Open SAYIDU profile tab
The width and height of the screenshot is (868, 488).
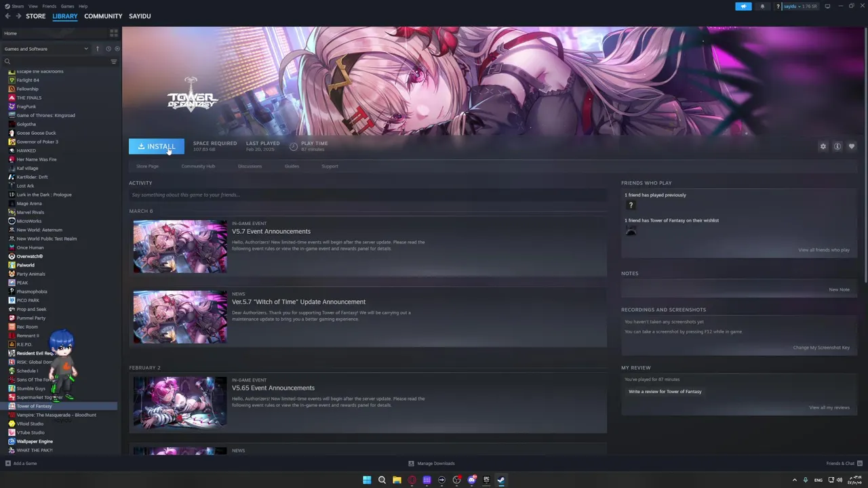coord(140,16)
